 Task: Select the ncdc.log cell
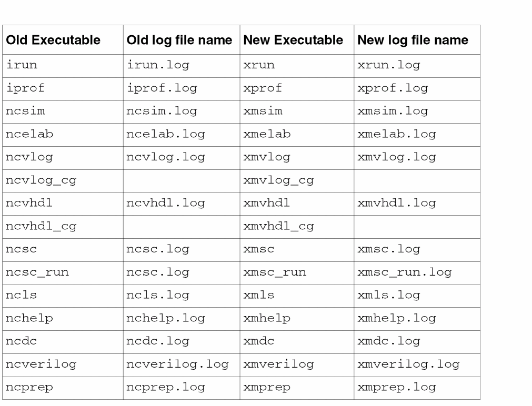coord(158,341)
